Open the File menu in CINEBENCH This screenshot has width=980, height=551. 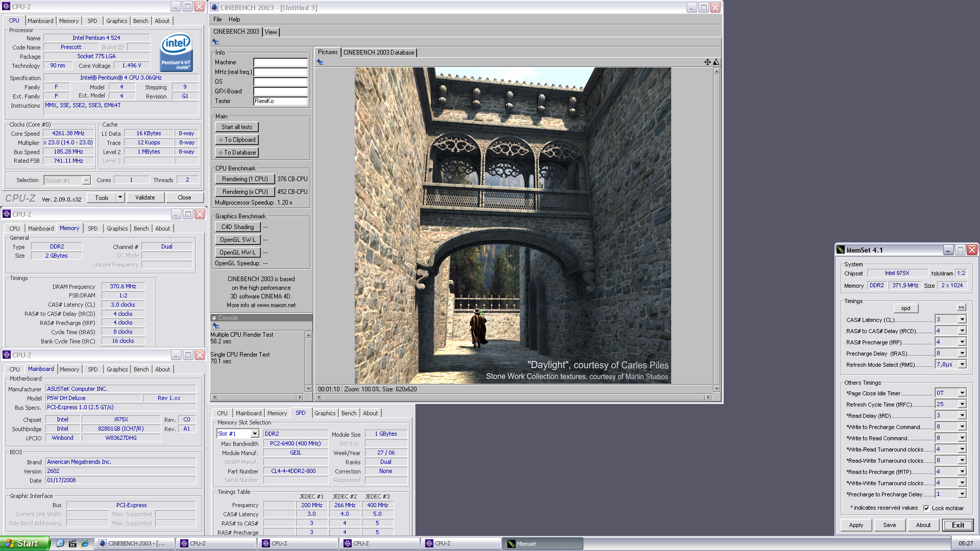point(217,19)
